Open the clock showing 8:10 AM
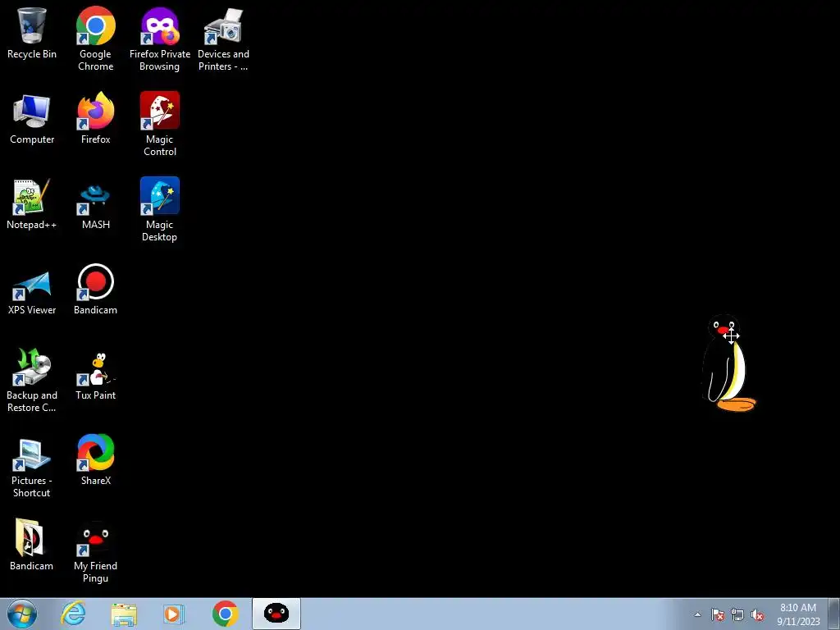Screen dimensions: 840x630 (x=798, y=614)
